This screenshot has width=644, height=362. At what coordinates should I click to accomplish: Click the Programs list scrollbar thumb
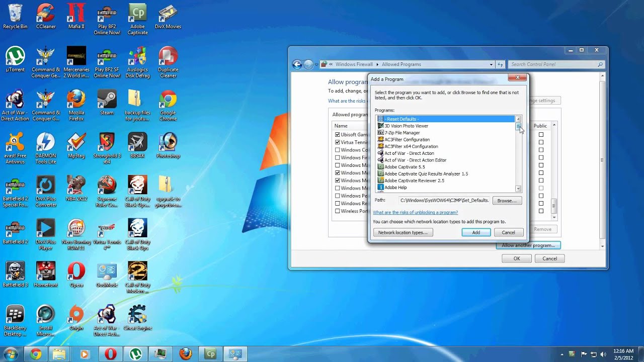tap(518, 127)
